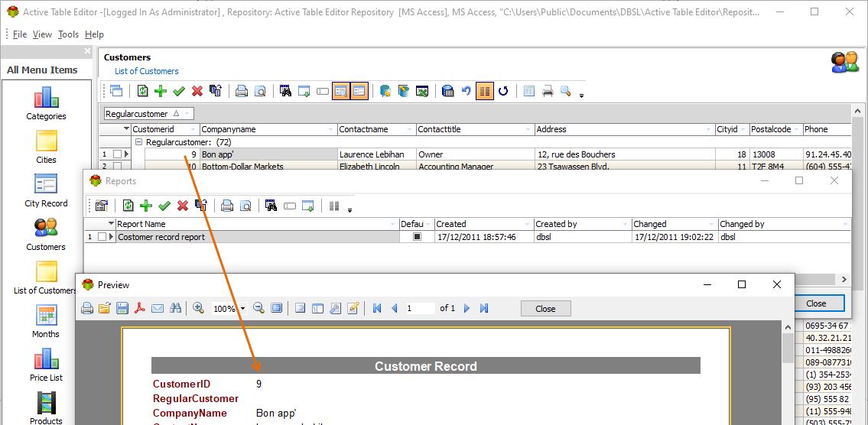Open the Help menu

(x=94, y=34)
